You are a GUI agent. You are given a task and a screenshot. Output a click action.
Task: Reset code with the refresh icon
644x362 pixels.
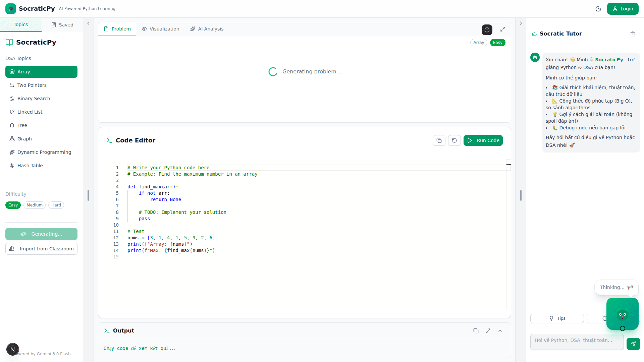pyautogui.click(x=454, y=140)
